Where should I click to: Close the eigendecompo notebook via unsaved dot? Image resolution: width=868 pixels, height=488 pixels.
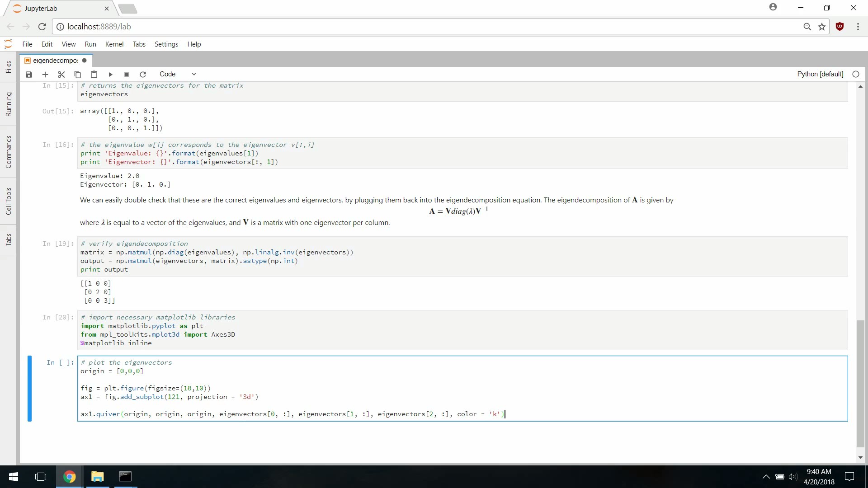tap(84, 61)
